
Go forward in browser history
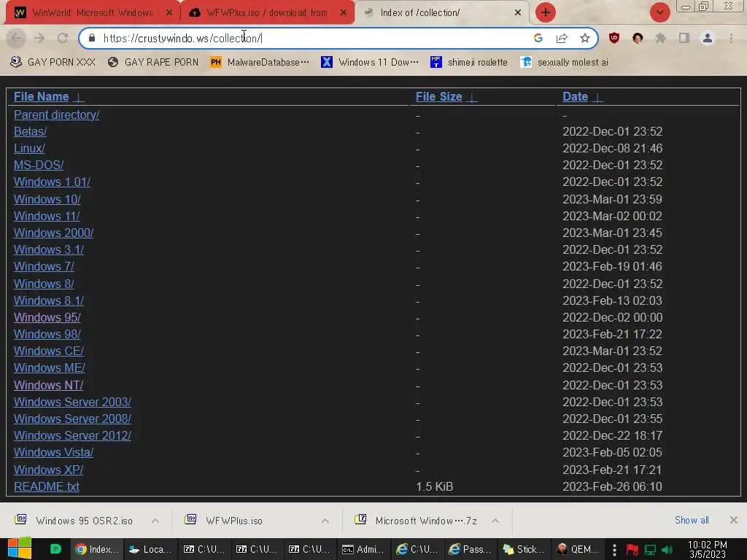[39, 38]
